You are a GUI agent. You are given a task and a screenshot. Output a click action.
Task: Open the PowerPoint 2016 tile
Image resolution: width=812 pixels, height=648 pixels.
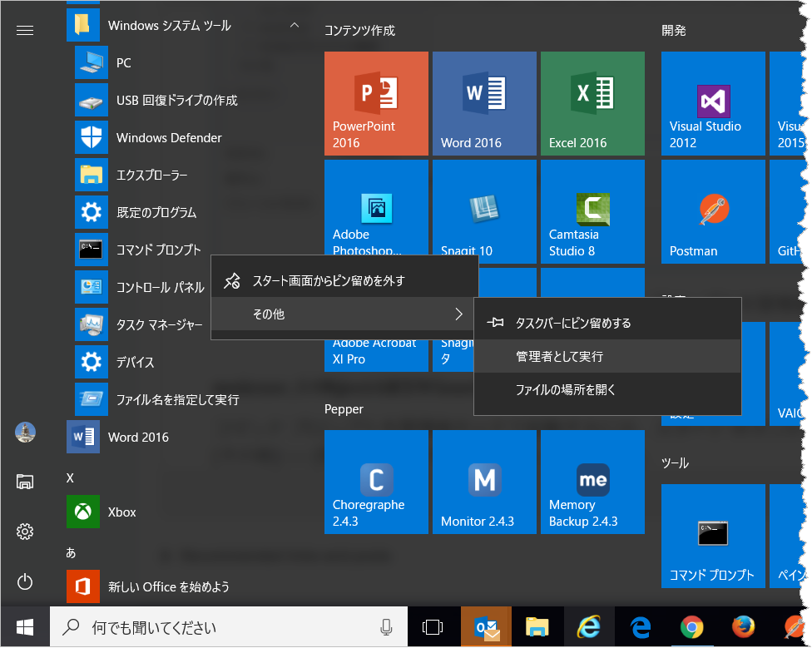pos(376,103)
